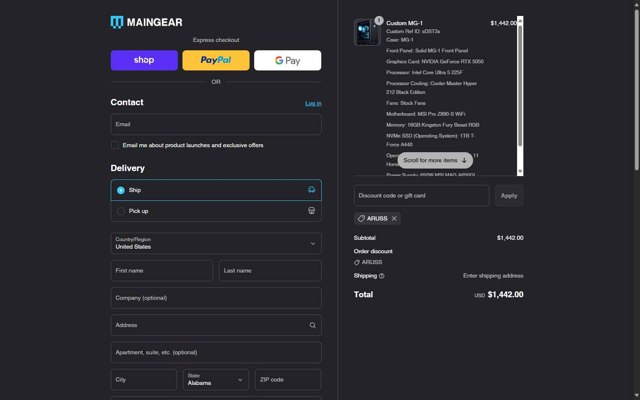Click the Shipping help question icon
640x400 pixels.
(382, 276)
